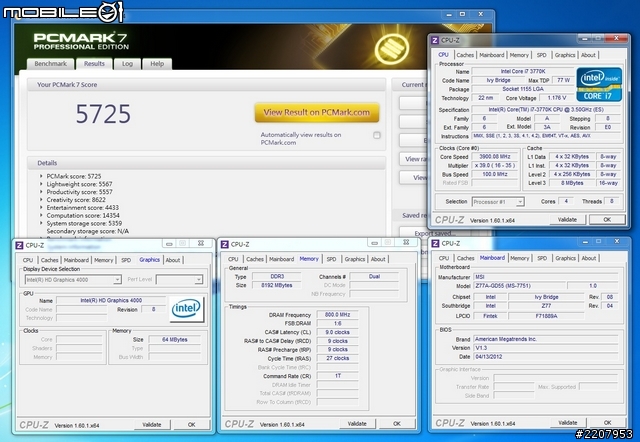This screenshot has height=442, width=640.
Task: Click Validate in the Memory window
Action: (357, 424)
